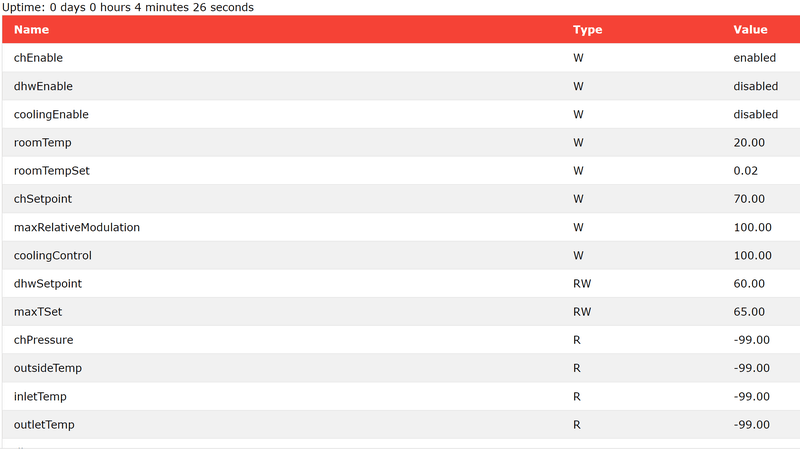Select the outletTemp name cell
This screenshot has height=449, width=800.
pyautogui.click(x=44, y=424)
